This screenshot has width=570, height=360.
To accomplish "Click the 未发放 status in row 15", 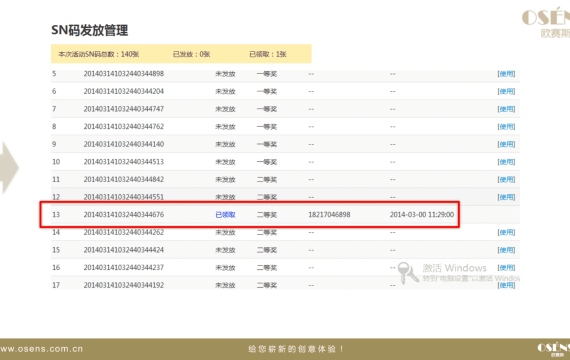I will click(225, 250).
